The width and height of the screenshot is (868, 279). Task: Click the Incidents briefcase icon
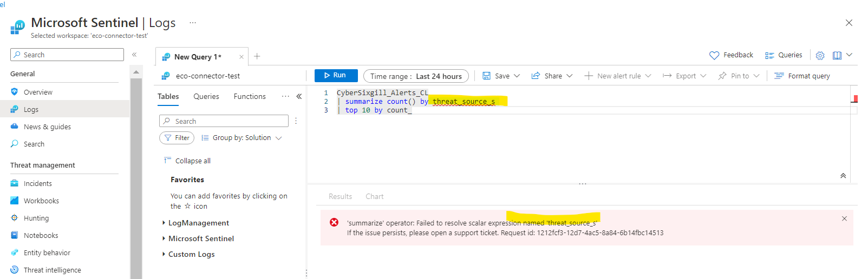tap(15, 183)
